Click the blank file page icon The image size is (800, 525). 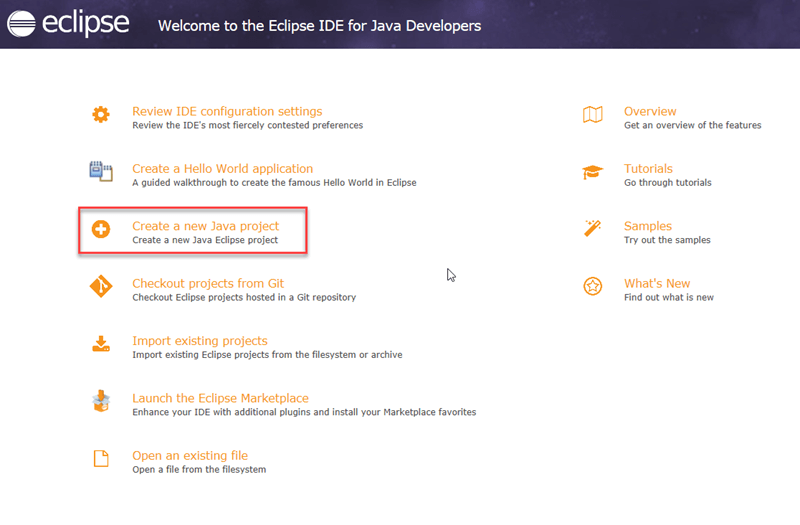point(101,459)
